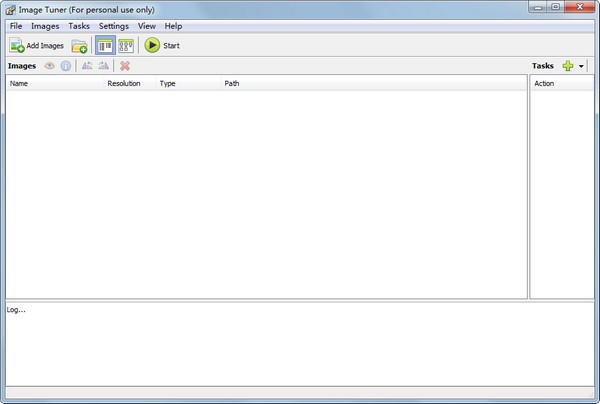Click the green plus add task icon

(x=568, y=66)
